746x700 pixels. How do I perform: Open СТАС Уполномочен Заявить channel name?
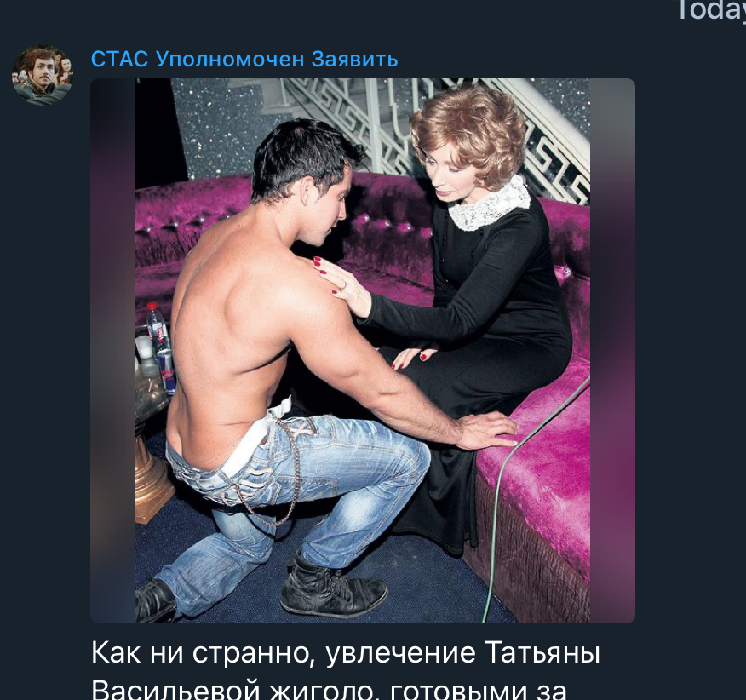244,60
